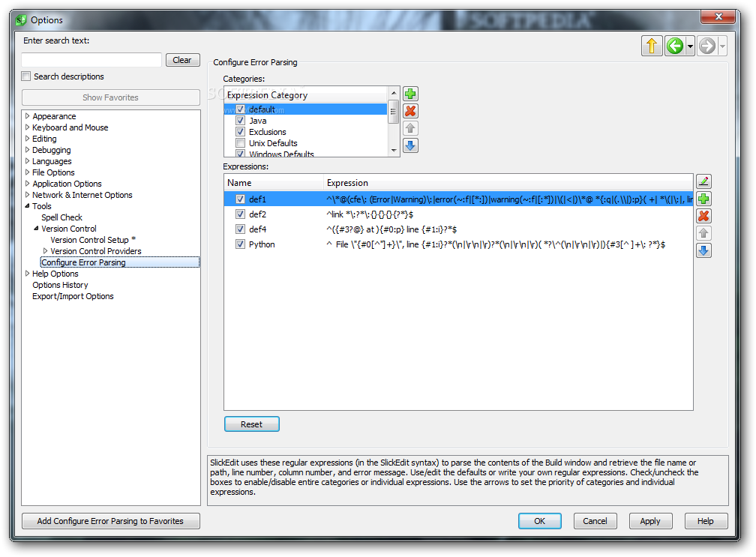Move expression up with grey arrow
Image resolution: width=756 pixels, height=557 pixels.
pyautogui.click(x=704, y=233)
